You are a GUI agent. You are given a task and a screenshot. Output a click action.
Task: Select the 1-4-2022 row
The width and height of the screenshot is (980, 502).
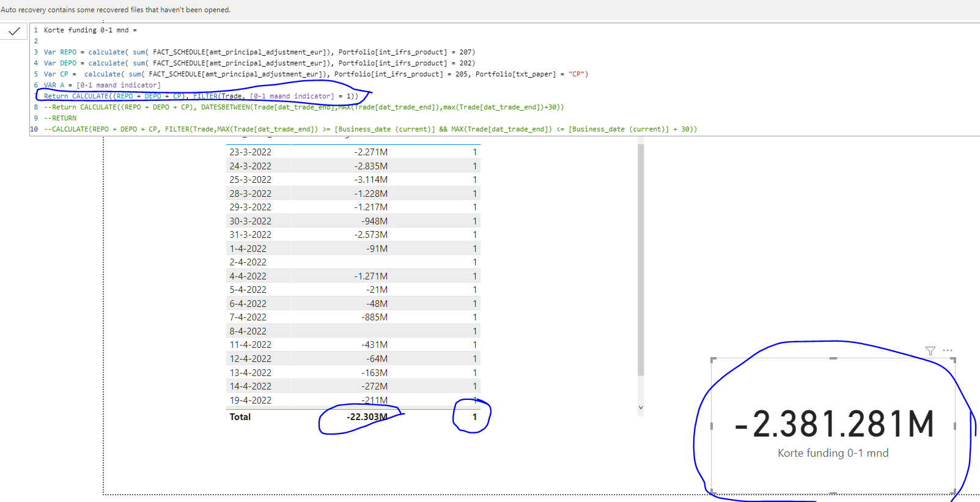pyautogui.click(x=353, y=248)
